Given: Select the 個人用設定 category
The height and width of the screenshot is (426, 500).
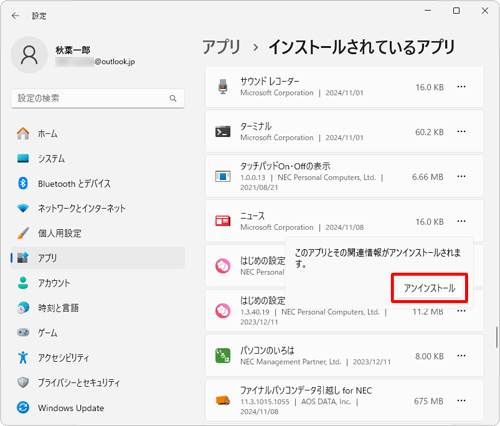Looking at the screenshot, I should (x=98, y=233).
